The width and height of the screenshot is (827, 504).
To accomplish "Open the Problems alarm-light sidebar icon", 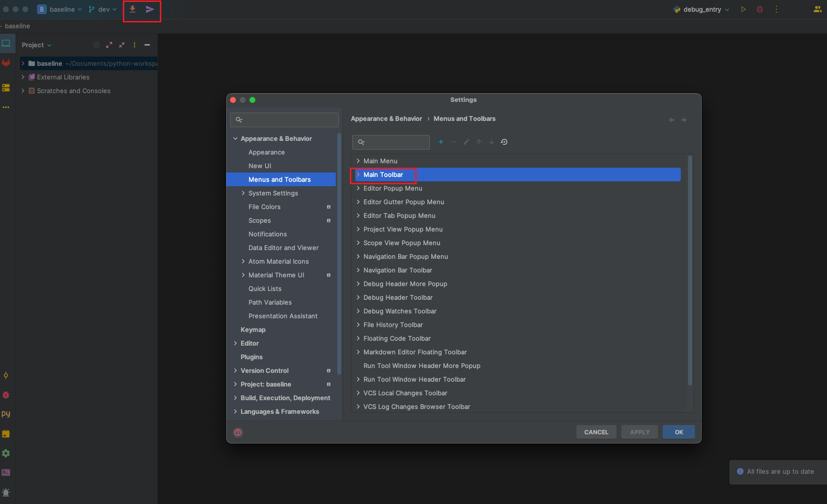I will (6, 492).
